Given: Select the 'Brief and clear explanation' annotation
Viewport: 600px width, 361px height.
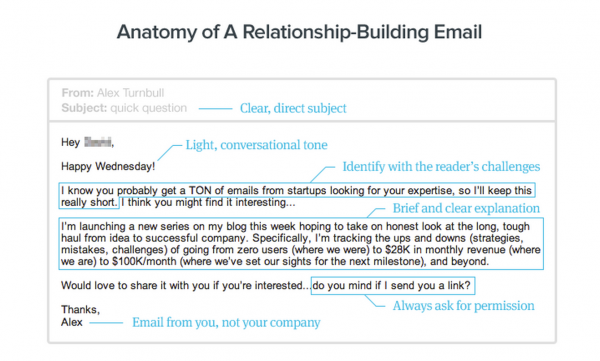Looking at the screenshot, I should (x=466, y=208).
